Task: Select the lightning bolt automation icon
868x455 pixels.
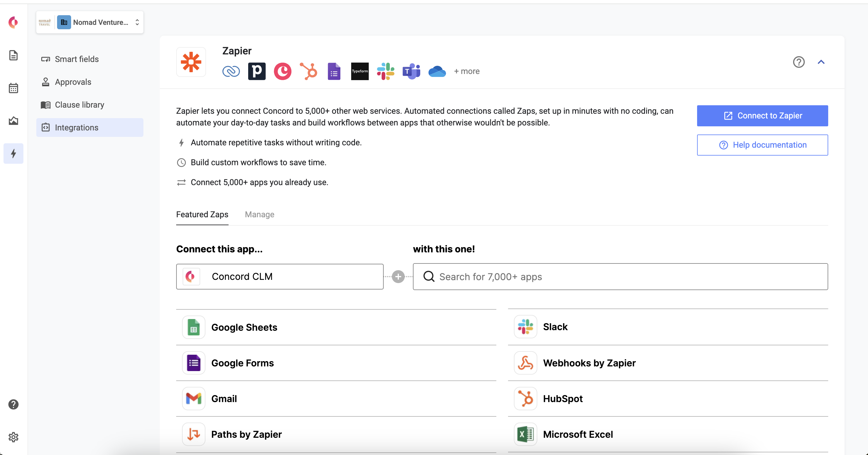Action: tap(13, 154)
